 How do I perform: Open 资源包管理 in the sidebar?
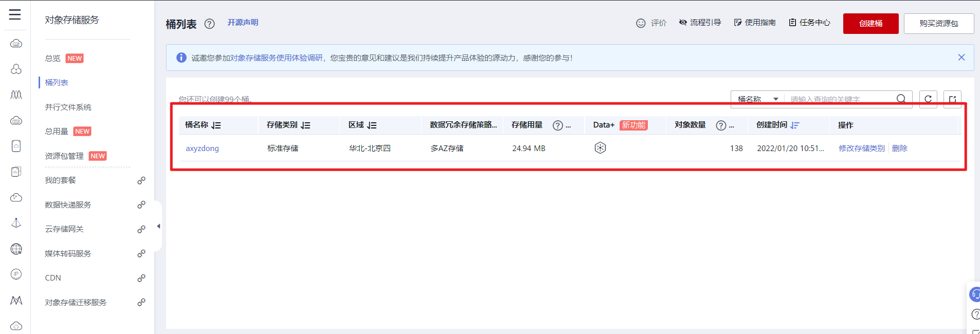pos(64,156)
